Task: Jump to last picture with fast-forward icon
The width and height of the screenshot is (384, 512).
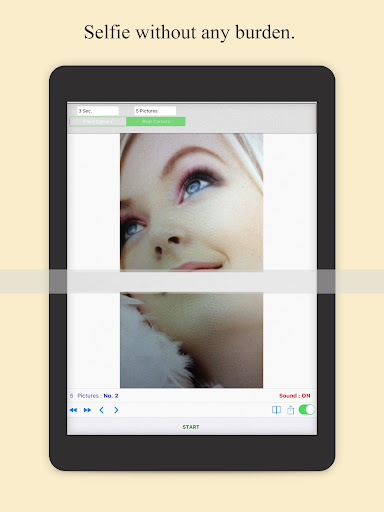Action: [x=87, y=410]
